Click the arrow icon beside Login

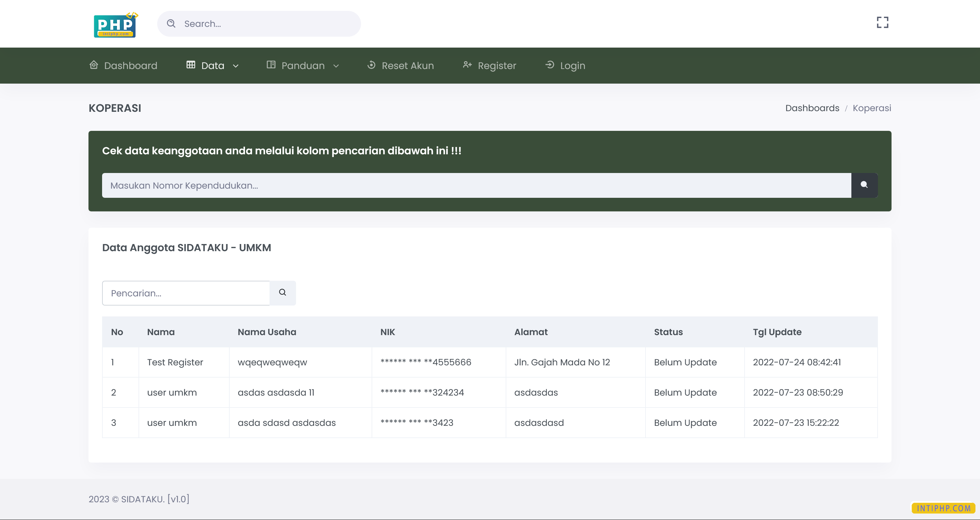pyautogui.click(x=550, y=65)
